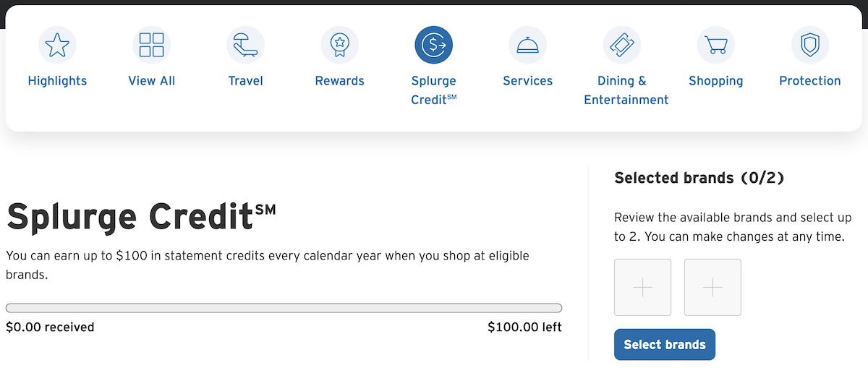Open the Services bell cloche icon
Image resolution: width=868 pixels, height=368 pixels.
(x=528, y=45)
